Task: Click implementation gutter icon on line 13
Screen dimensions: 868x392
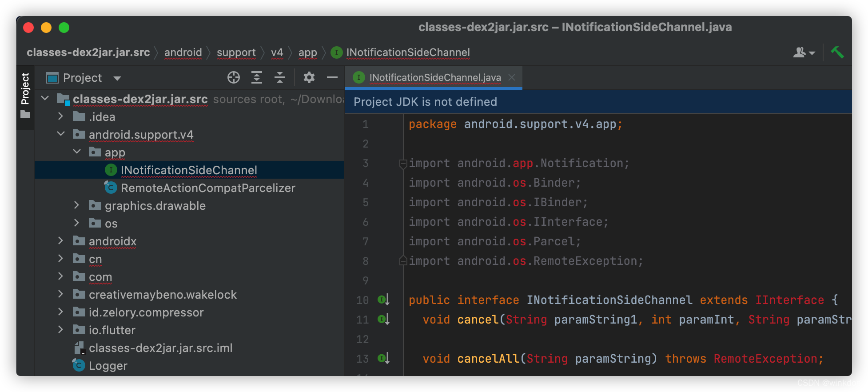Action: click(x=384, y=359)
